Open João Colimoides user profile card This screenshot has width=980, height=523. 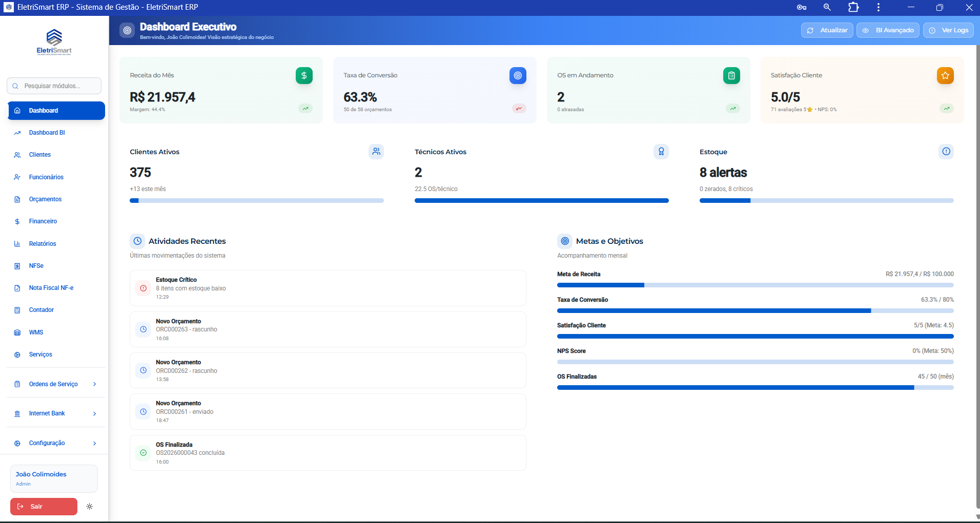click(x=54, y=478)
